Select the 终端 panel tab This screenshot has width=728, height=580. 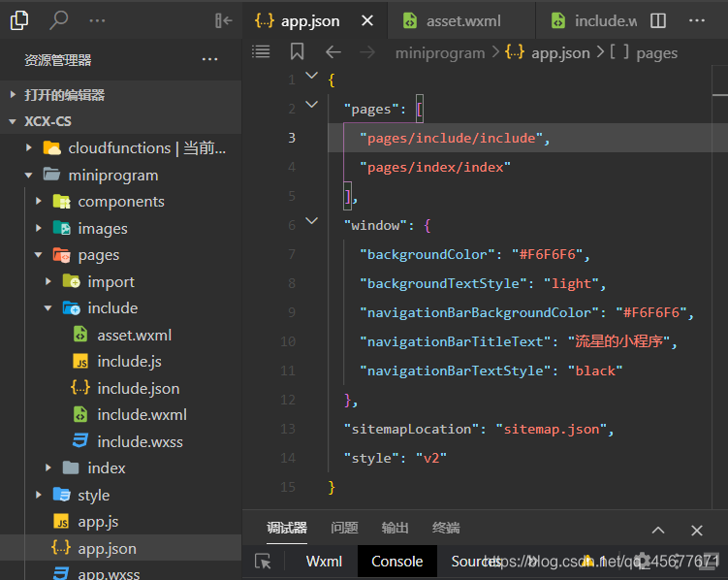[x=446, y=528]
